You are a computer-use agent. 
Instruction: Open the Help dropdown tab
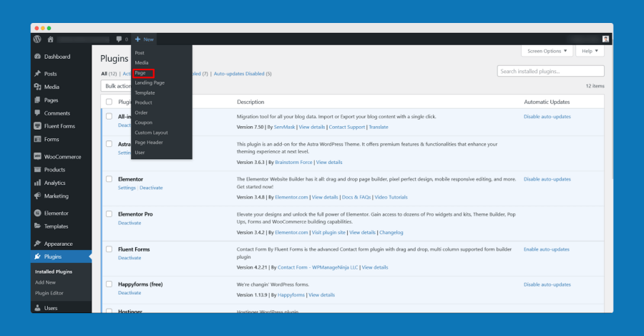point(590,51)
